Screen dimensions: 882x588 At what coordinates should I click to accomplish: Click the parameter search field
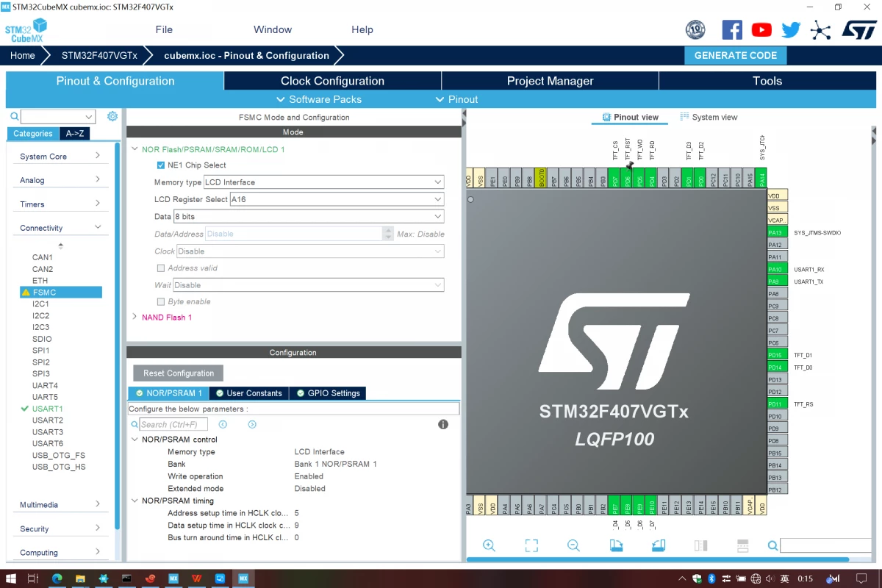click(x=173, y=424)
